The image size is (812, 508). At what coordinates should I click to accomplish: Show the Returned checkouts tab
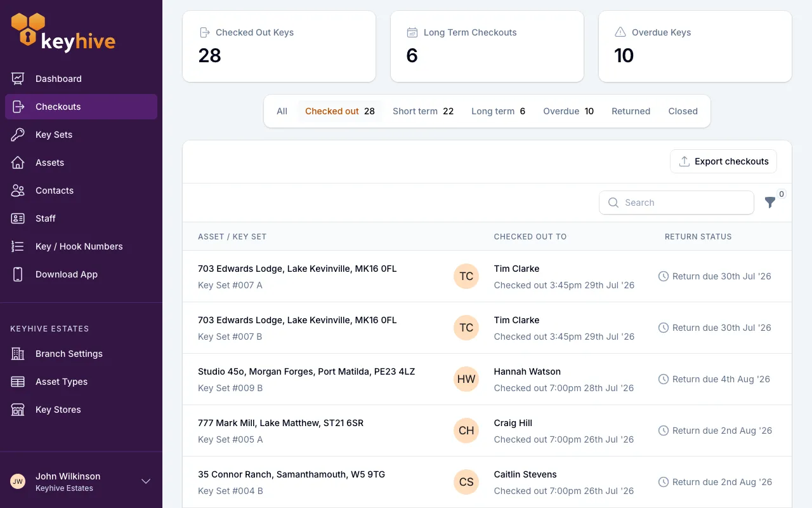click(x=631, y=111)
